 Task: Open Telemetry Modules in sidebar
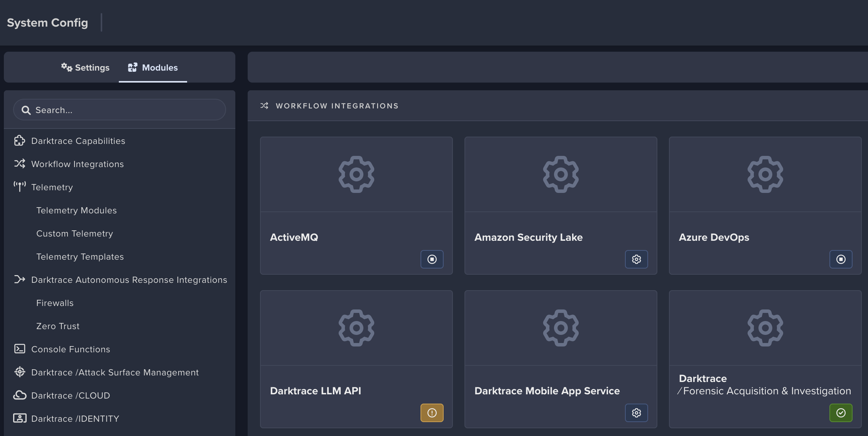[x=76, y=210]
